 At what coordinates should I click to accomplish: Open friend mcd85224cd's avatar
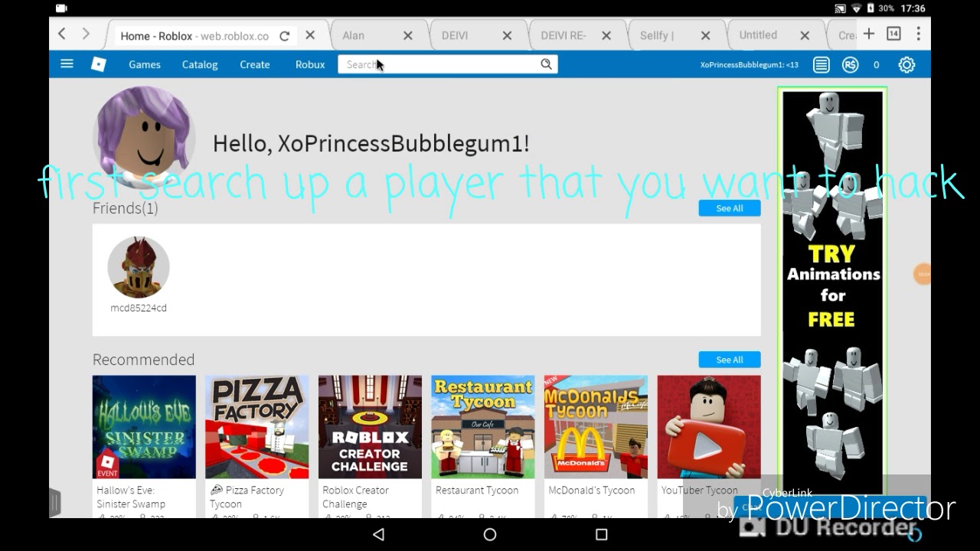(x=139, y=267)
